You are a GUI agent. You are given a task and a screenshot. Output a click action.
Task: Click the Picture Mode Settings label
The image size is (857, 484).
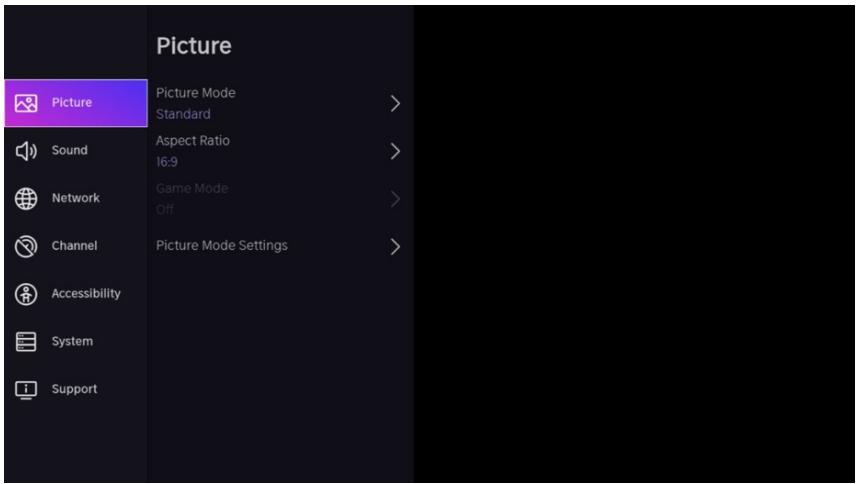pos(222,246)
